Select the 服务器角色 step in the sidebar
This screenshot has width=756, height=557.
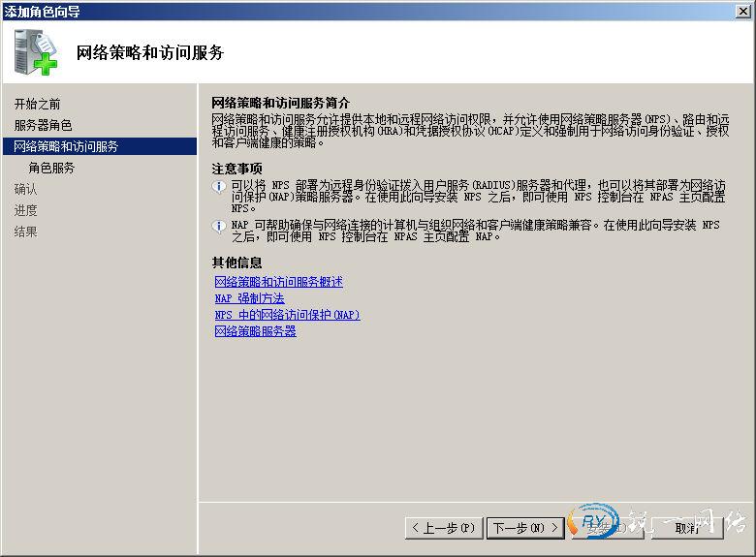coord(43,125)
